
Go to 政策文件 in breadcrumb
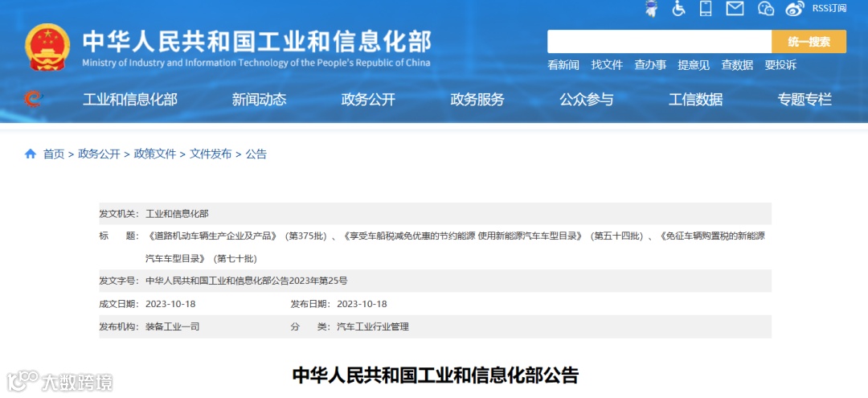pos(155,154)
